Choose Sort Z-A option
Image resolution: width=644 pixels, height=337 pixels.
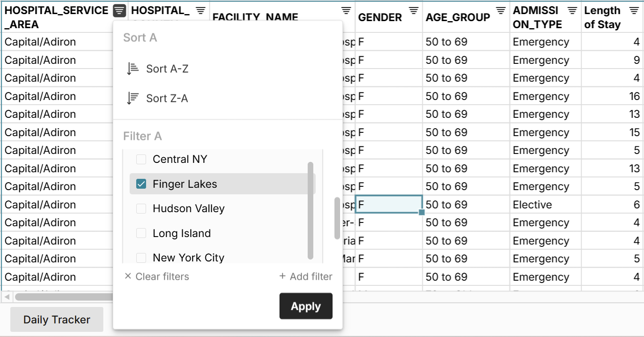point(167,98)
